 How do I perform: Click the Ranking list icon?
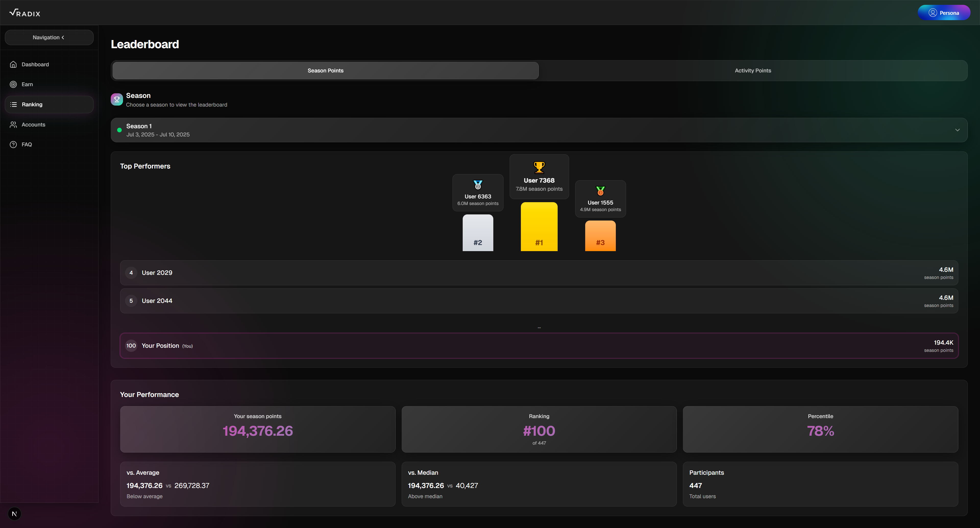click(x=13, y=105)
